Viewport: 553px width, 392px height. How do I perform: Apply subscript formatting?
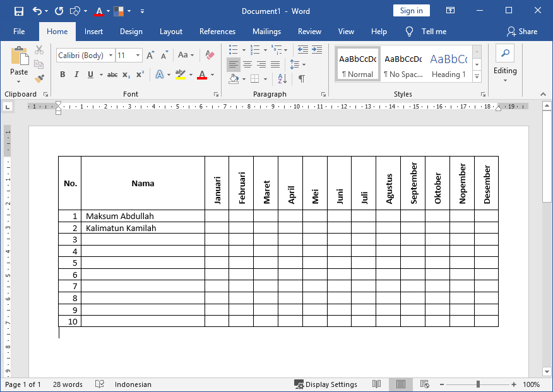(126, 74)
